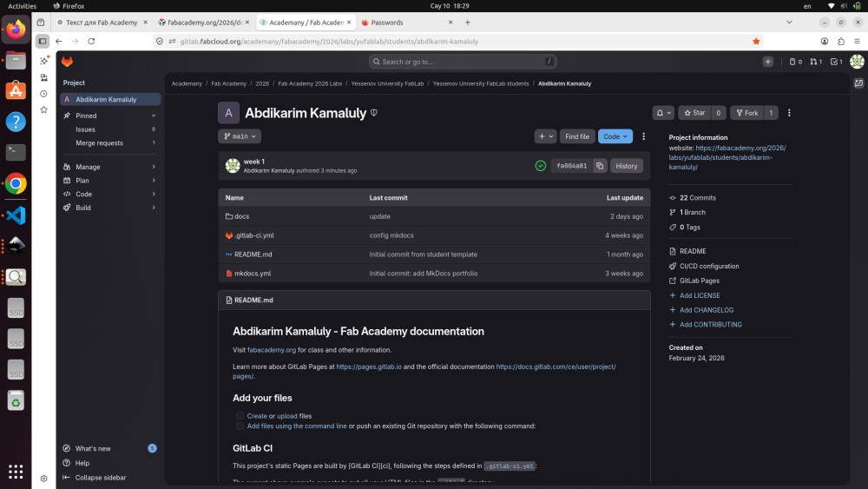This screenshot has width=868, height=489.
Task: Open the user avatar menu
Action: (857, 62)
